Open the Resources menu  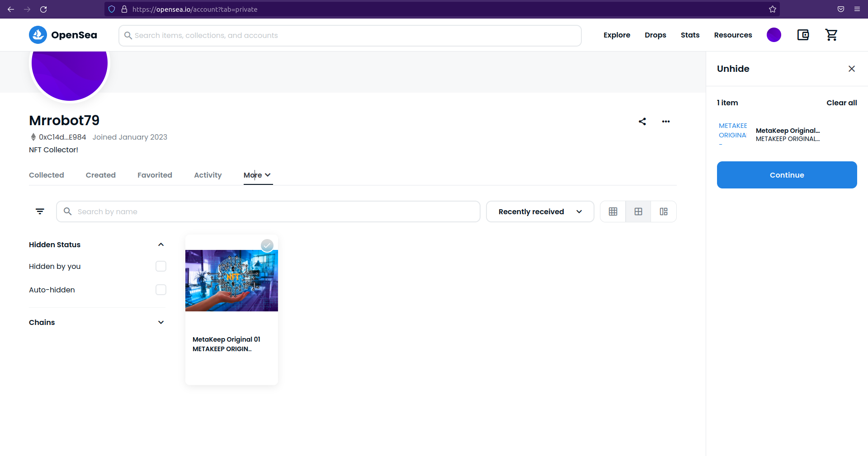[733, 35]
